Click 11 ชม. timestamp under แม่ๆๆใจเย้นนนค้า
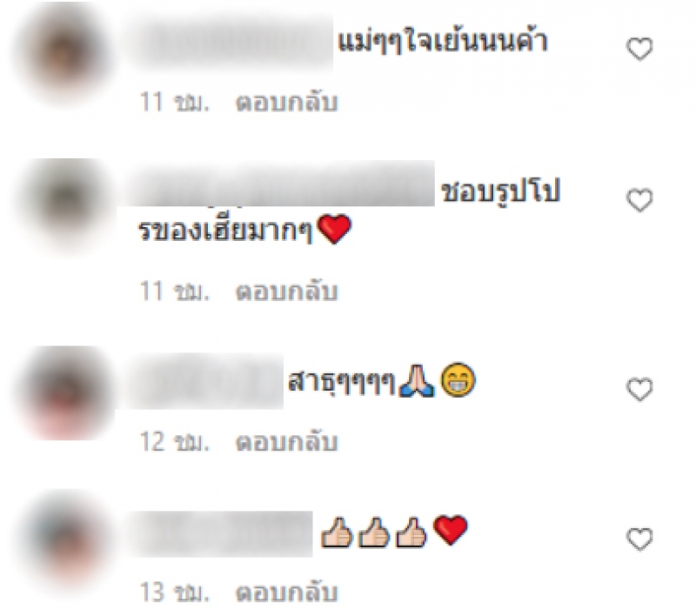The height and width of the screenshot is (616, 696). tap(175, 102)
